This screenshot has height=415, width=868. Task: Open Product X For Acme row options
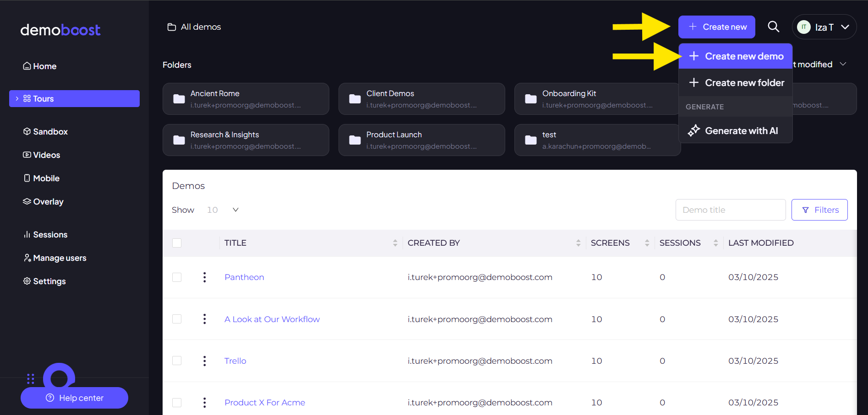click(x=204, y=403)
